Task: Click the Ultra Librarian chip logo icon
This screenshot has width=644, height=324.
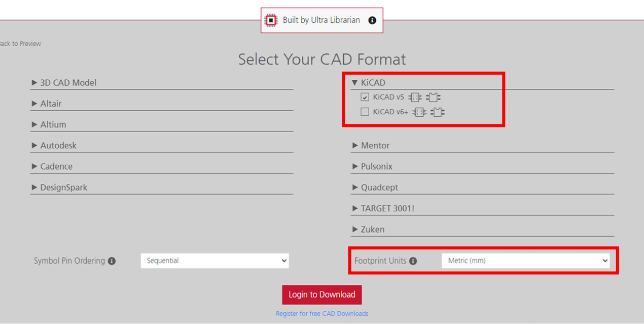Action: point(271,20)
